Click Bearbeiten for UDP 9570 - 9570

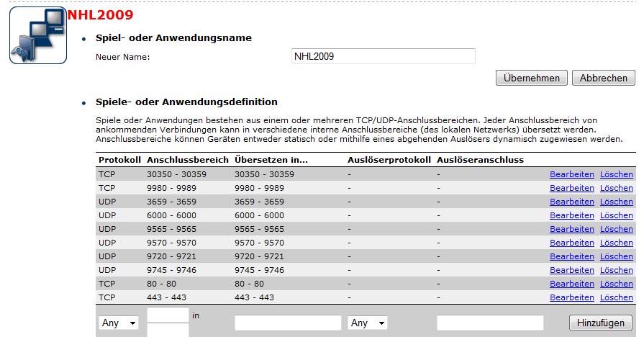(572, 243)
